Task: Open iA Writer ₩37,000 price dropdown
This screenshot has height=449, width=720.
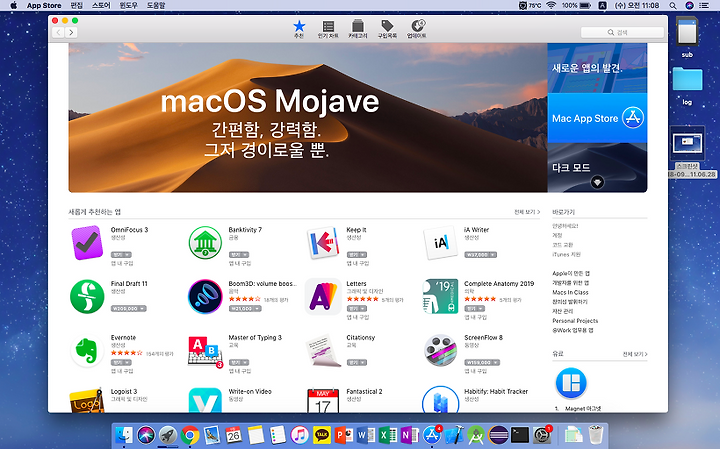Action: click(480, 254)
